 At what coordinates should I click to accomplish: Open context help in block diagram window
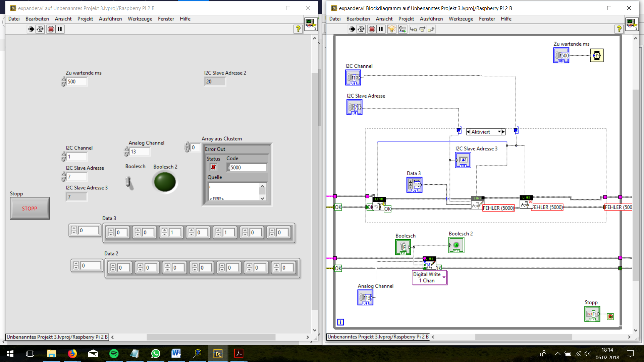click(x=619, y=29)
